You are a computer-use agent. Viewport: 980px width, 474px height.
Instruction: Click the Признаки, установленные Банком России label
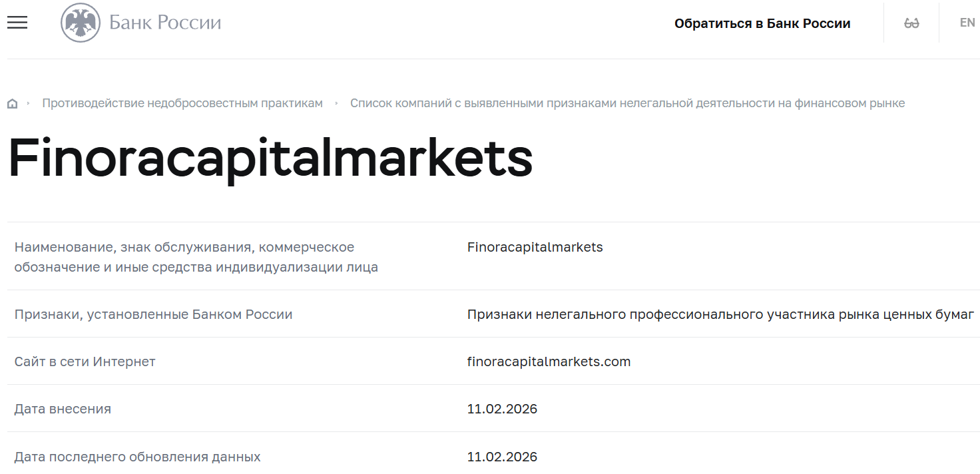[153, 314]
